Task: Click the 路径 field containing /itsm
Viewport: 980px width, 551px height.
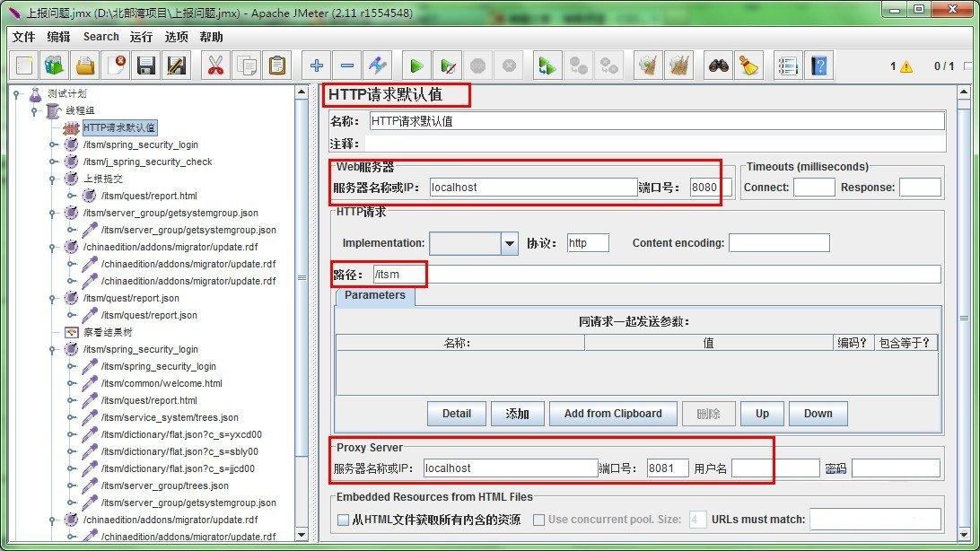Action: click(656, 275)
